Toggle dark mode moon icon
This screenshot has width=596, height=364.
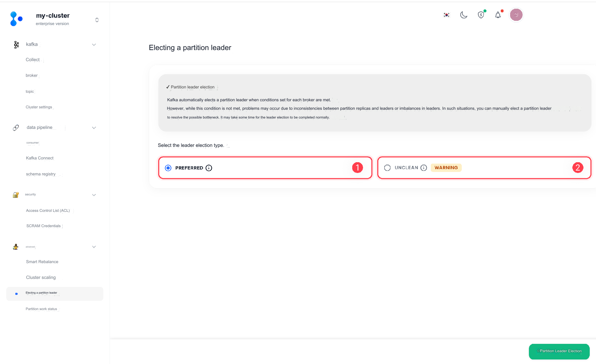click(x=464, y=15)
